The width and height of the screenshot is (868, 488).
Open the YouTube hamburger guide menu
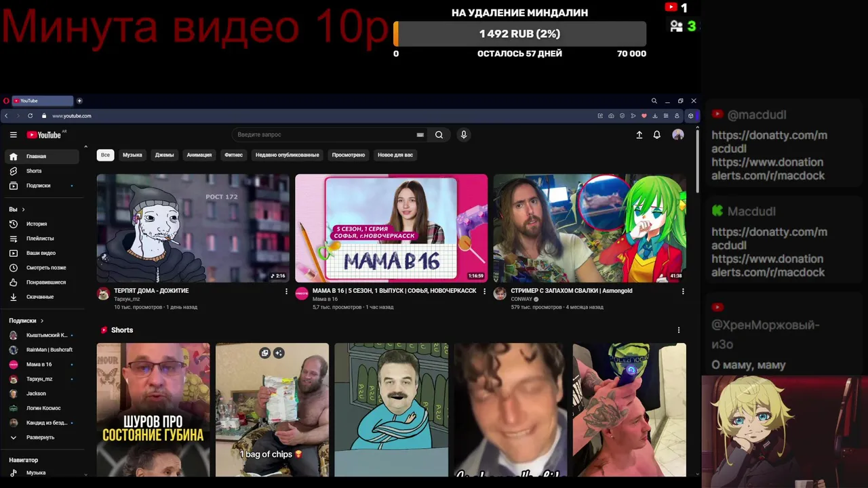click(x=13, y=135)
